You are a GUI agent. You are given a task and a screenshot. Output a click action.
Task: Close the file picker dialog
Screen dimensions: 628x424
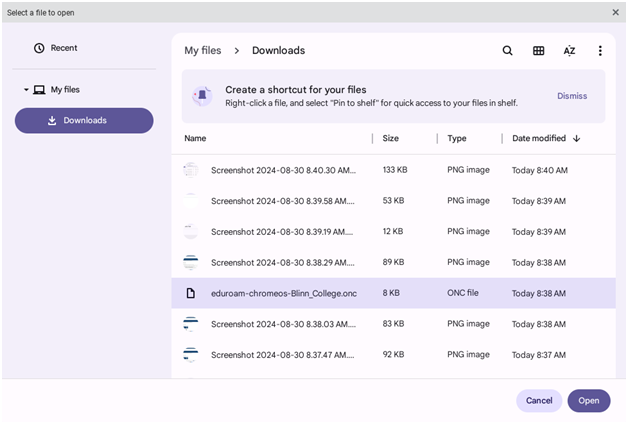point(615,12)
